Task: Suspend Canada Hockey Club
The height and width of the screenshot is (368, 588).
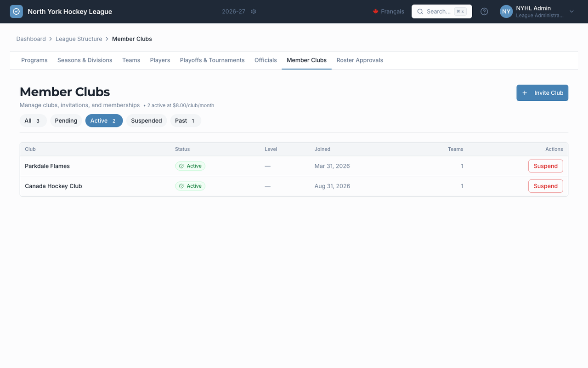Action: (545, 186)
